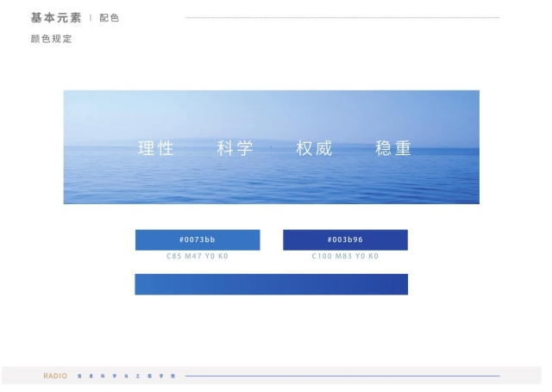Viewport: 552px width, 392px height.
Task: Click the C100 M83 Y0 K0 label
Action: click(345, 257)
